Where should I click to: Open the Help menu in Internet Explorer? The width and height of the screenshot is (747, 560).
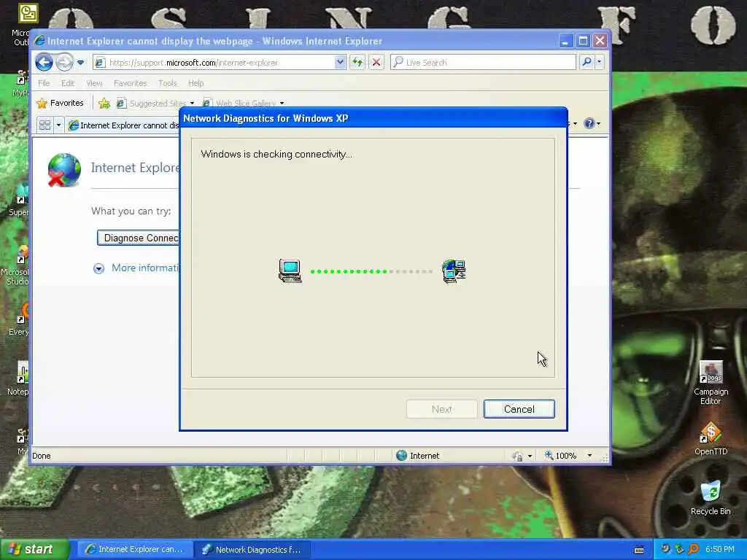tap(196, 83)
